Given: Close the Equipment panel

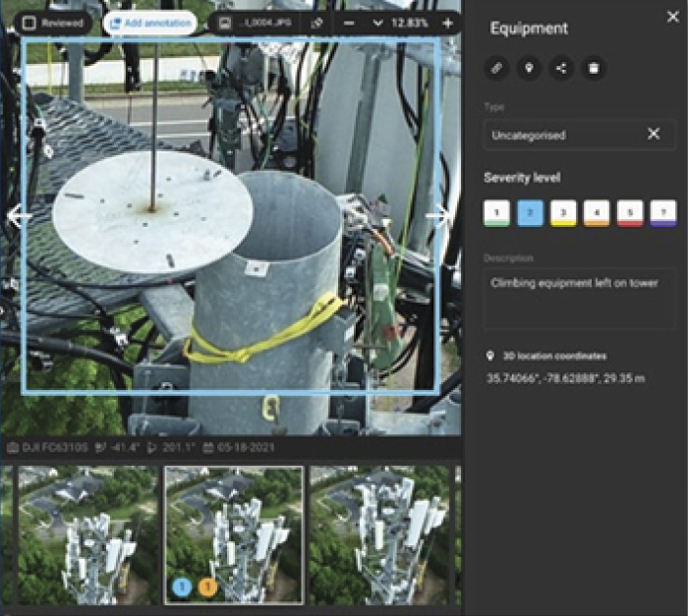Looking at the screenshot, I should [x=672, y=17].
